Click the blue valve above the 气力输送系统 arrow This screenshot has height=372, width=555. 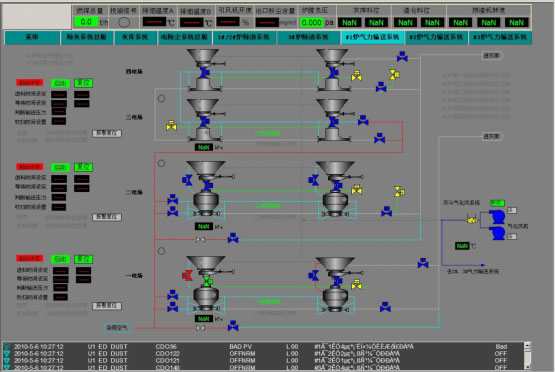(423, 263)
